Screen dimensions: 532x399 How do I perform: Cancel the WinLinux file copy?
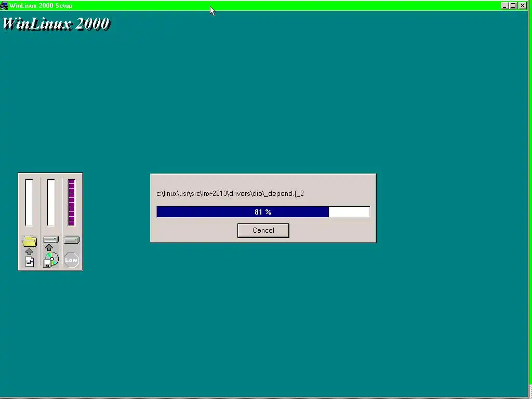coord(263,230)
